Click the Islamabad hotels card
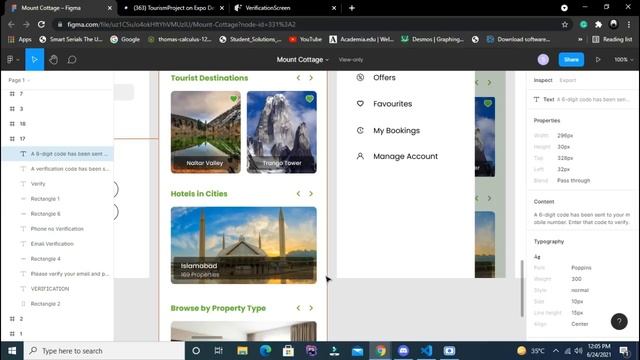The width and height of the screenshot is (640, 360). coord(244,245)
